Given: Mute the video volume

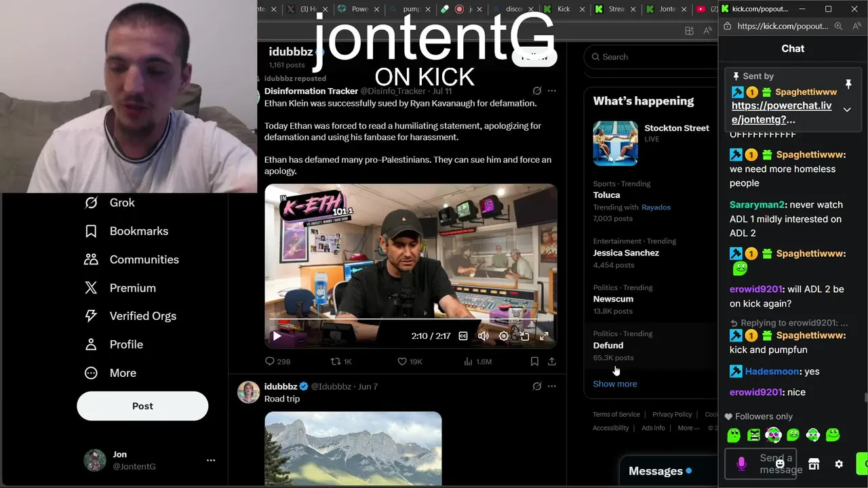Looking at the screenshot, I should [x=484, y=335].
